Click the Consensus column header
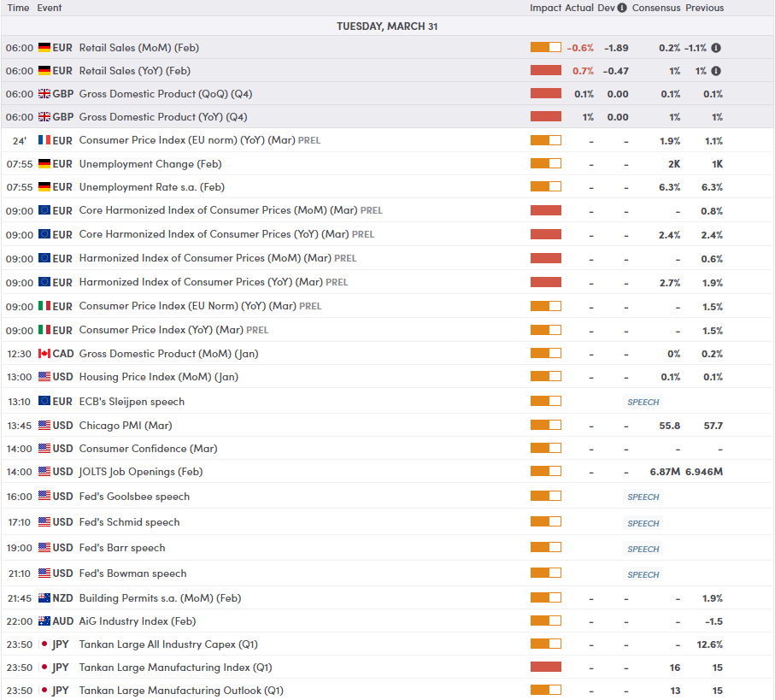This screenshot has width=775, height=700. coord(656,8)
